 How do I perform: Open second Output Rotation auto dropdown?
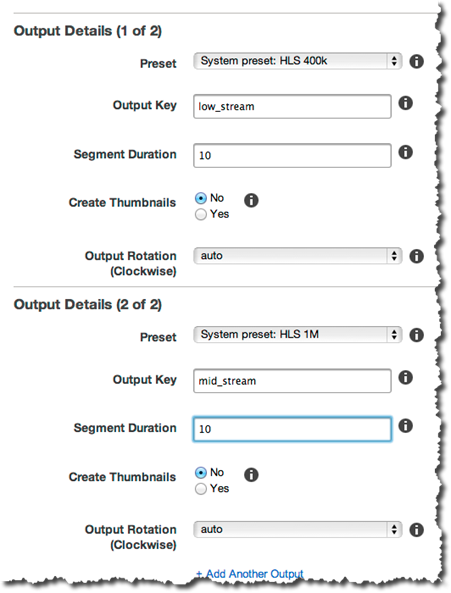point(297,529)
